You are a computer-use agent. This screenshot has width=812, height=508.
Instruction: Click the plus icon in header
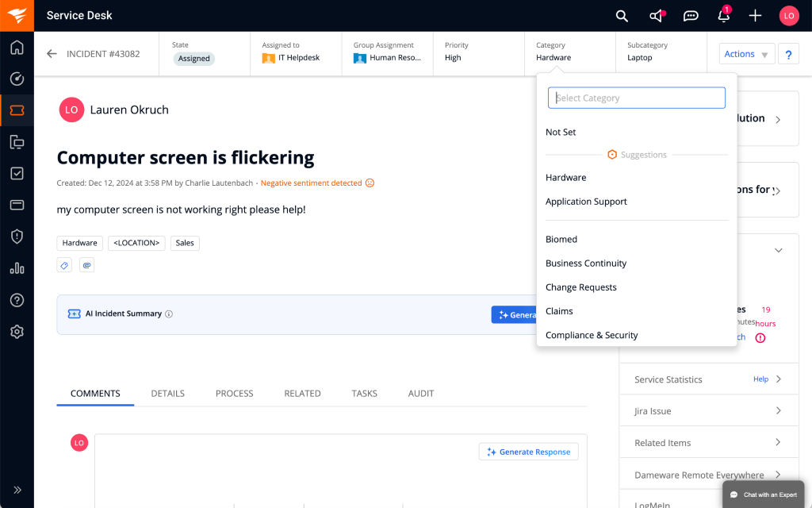[x=755, y=16]
